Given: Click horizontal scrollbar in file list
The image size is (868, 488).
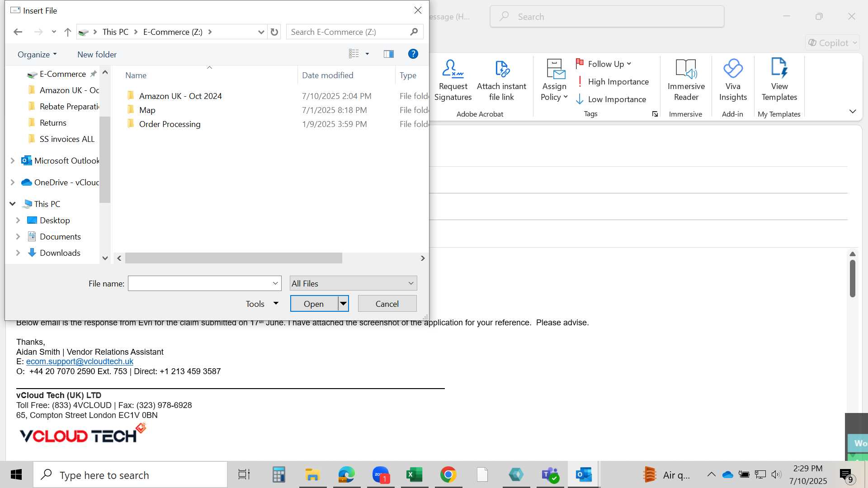Looking at the screenshot, I should click(234, 258).
